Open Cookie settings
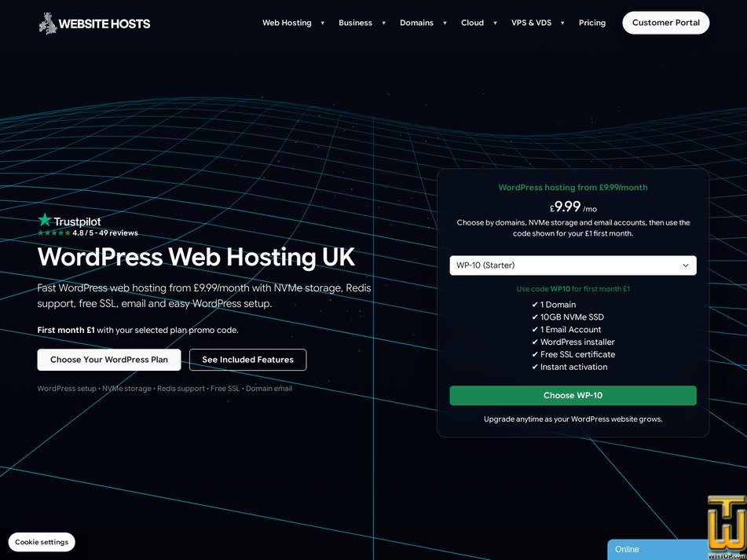This screenshot has width=747, height=560. pos(42,542)
